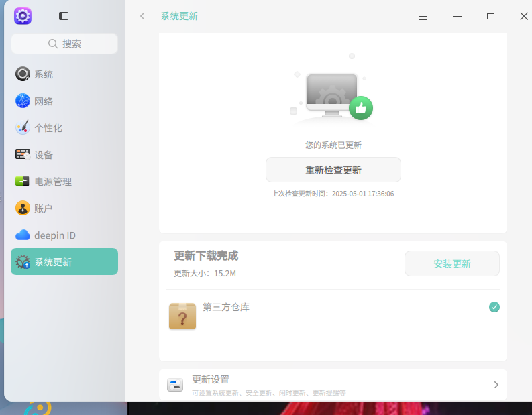Toggle the sidebar collapse icon
Screen dimensions: 532x415
point(64,16)
